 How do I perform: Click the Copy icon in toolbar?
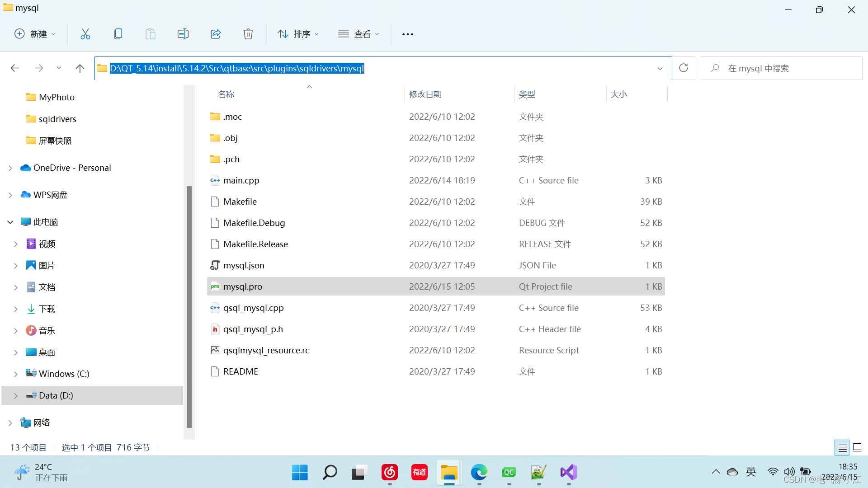pos(118,34)
